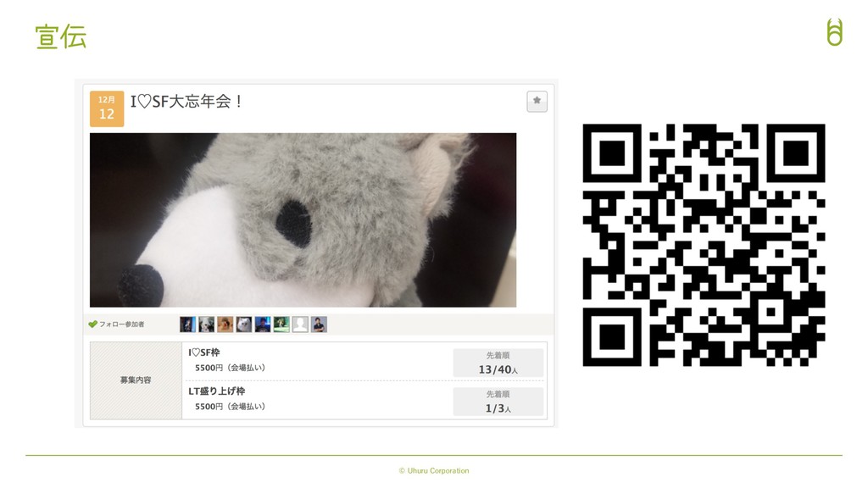The image size is (868, 488).
Task: Click the green checkmark beside フォロー参加者
Action: tap(92, 324)
